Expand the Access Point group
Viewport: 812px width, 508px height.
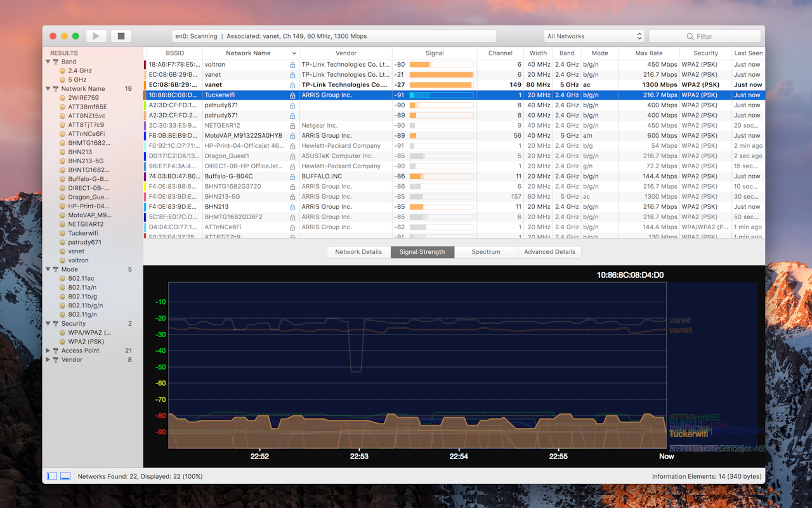49,350
